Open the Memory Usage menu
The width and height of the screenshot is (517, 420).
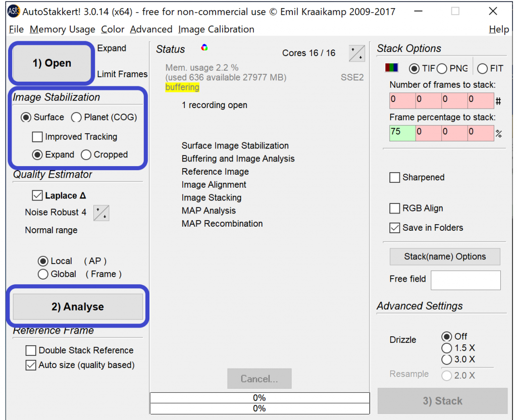[62, 29]
